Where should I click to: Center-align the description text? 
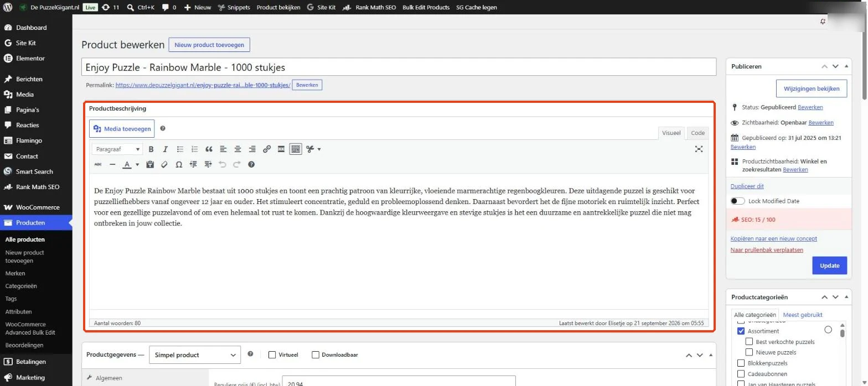coord(237,149)
